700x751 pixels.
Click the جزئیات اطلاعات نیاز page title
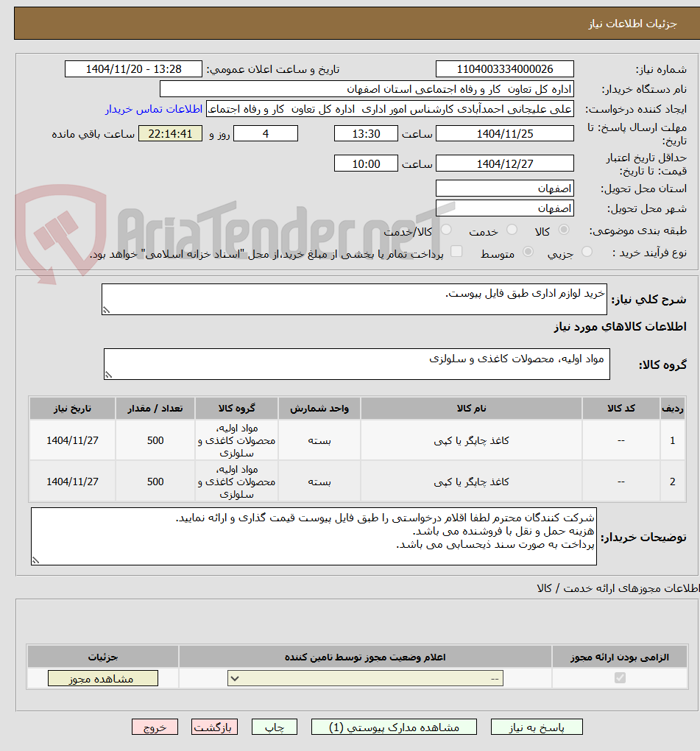(632, 24)
